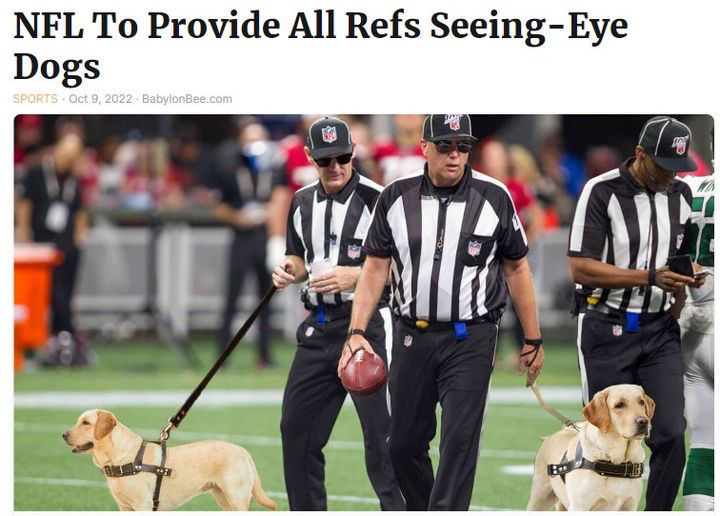Click the blue flag on center referee's belt
The width and height of the screenshot is (720, 516).
(x=461, y=330)
